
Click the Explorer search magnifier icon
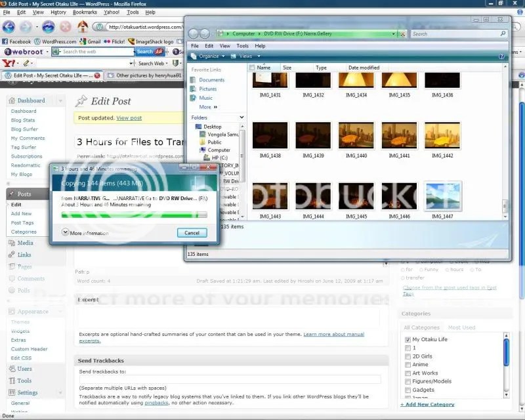click(x=503, y=33)
